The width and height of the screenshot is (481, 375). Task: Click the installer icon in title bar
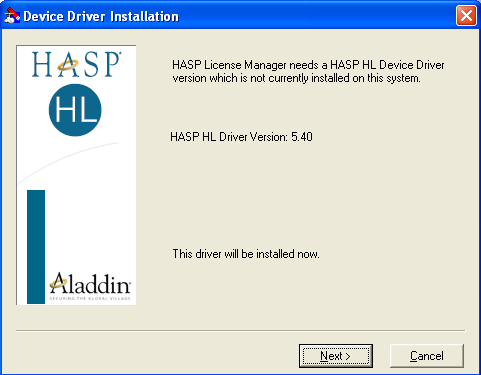[x=12, y=16]
